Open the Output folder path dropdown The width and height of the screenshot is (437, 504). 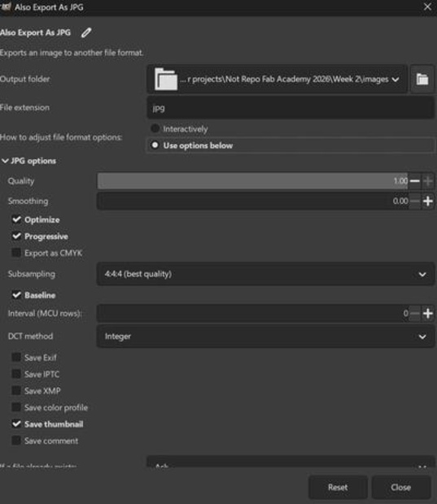pyautogui.click(x=277, y=79)
